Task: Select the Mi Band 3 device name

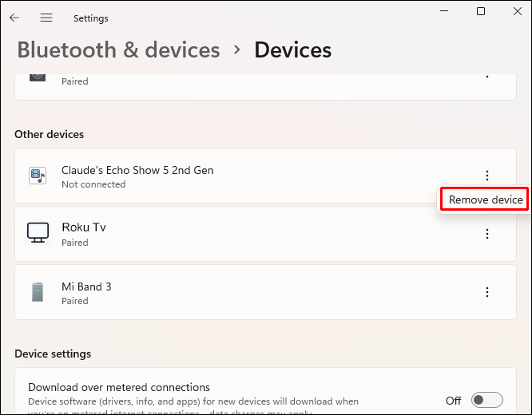Action: [86, 287]
